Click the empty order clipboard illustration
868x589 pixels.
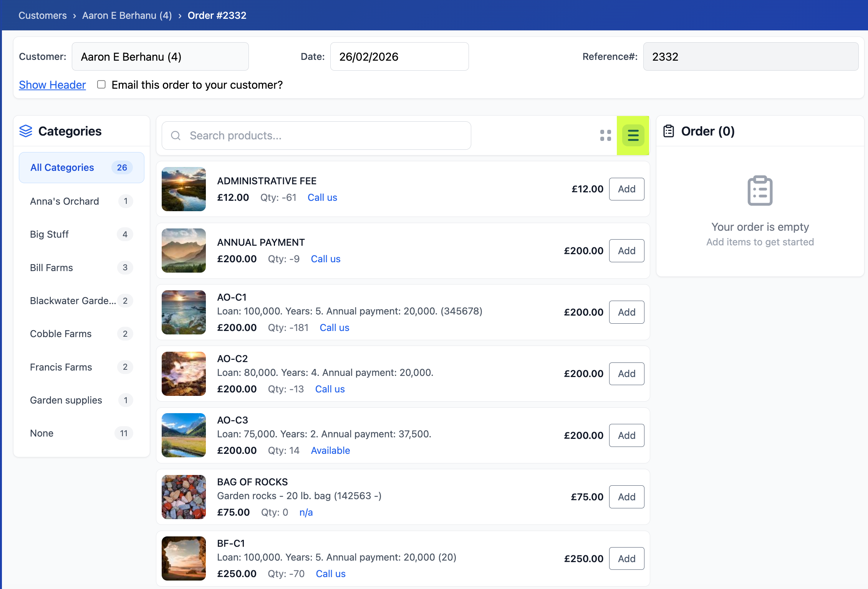[760, 191]
